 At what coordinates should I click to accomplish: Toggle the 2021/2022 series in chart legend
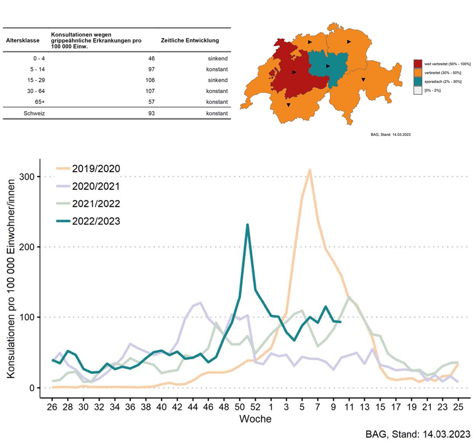tap(96, 204)
